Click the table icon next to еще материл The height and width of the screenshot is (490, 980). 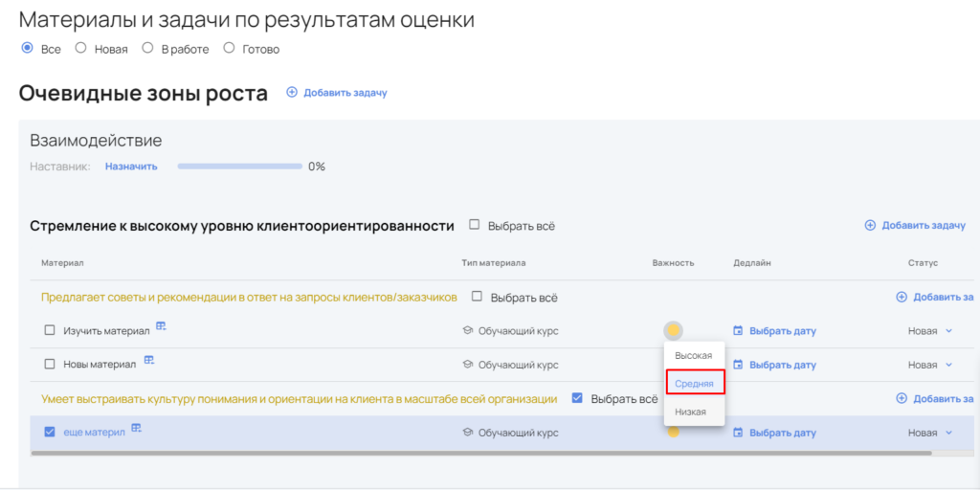click(x=137, y=429)
